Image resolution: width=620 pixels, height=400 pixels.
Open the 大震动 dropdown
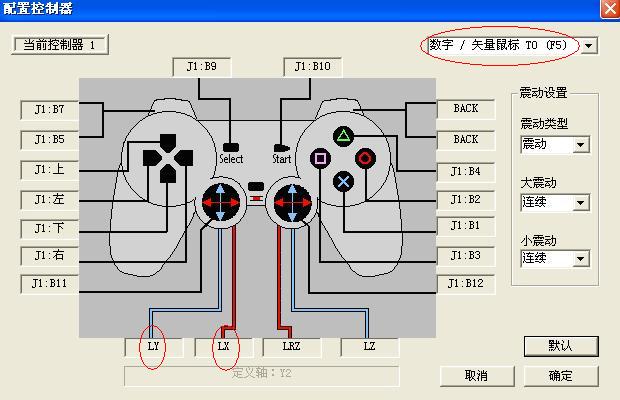click(555, 202)
